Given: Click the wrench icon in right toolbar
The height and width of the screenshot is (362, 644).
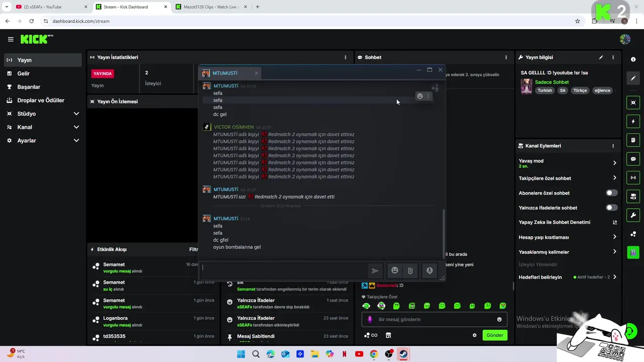Looking at the screenshot, I should [x=633, y=215].
